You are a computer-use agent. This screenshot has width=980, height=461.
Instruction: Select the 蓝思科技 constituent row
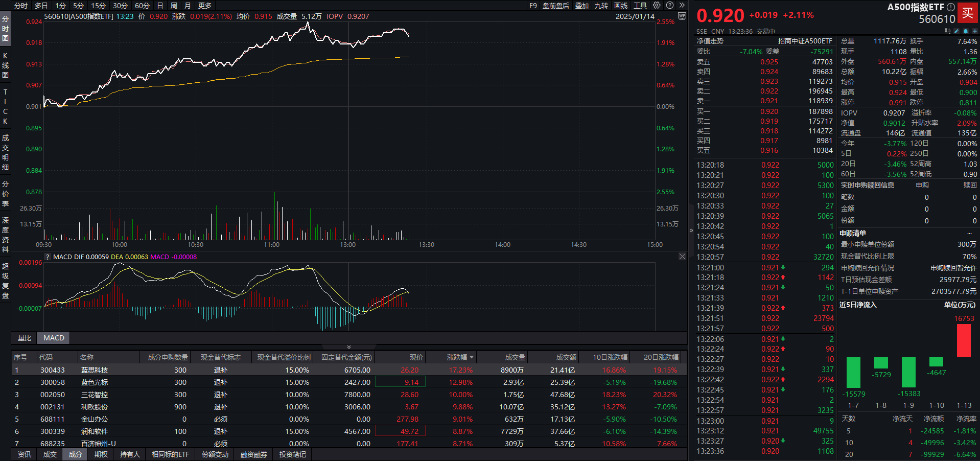click(95, 370)
